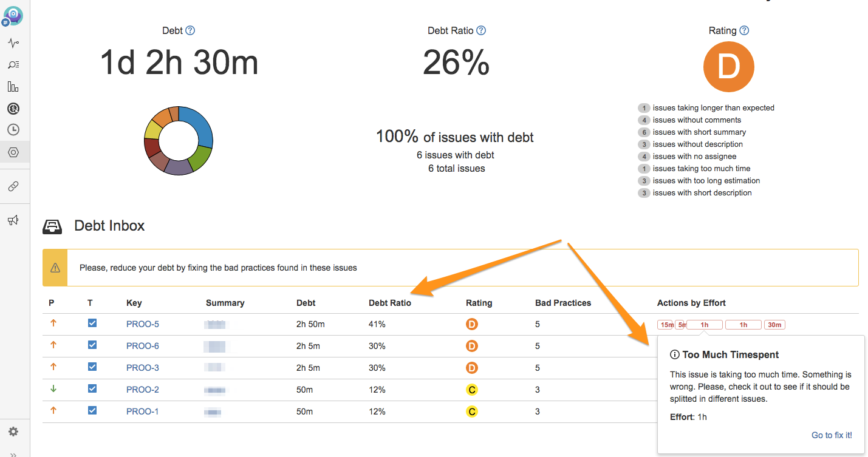Expand the sidebar with double chevron
This screenshot has width=868, height=457.
click(13, 453)
